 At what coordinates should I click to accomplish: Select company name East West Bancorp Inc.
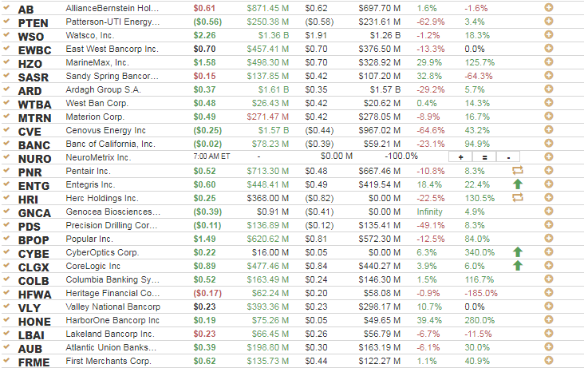pyautogui.click(x=112, y=49)
